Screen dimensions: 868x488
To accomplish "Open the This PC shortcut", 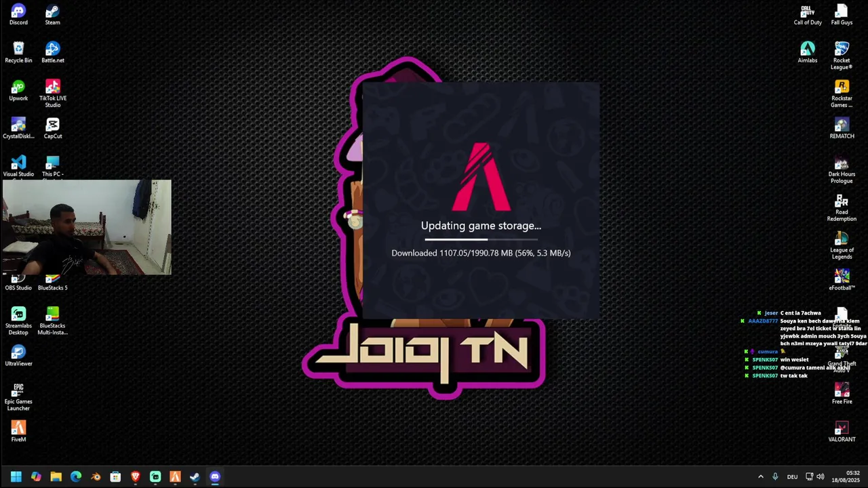I will coord(52,167).
